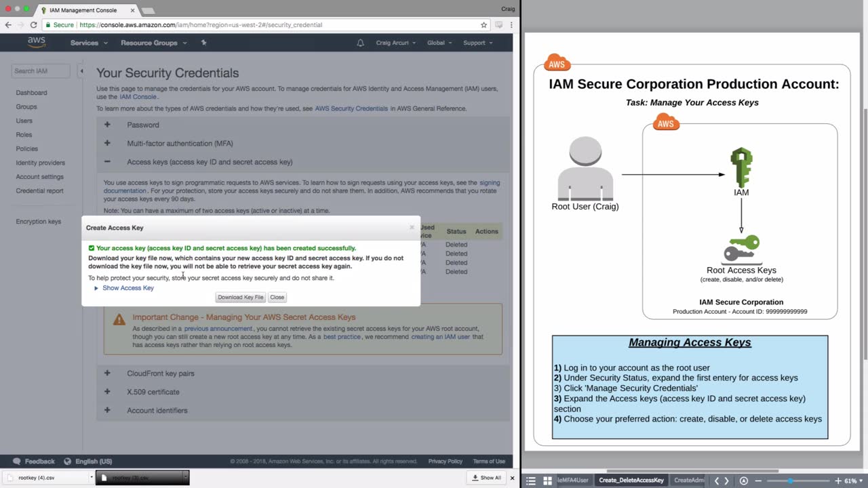The height and width of the screenshot is (488, 868).
Task: Open a new browser tab
Action: pyautogui.click(x=147, y=11)
